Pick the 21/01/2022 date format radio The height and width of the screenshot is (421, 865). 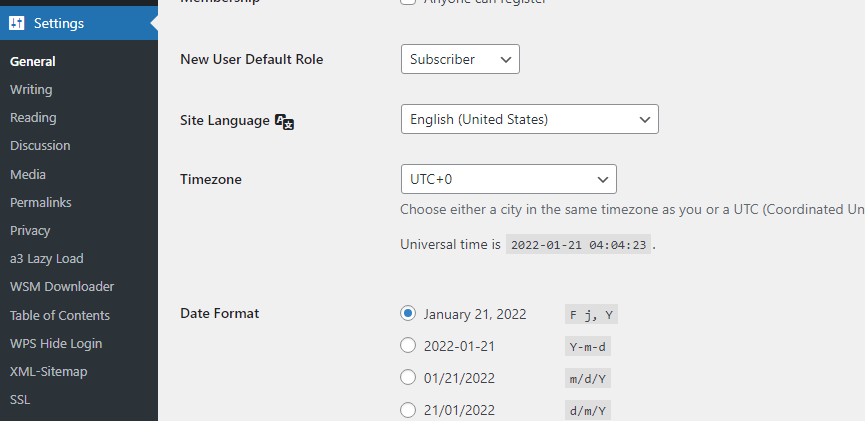click(x=408, y=410)
